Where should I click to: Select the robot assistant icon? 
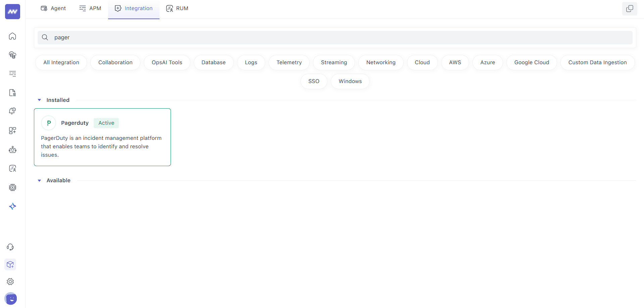(x=12, y=150)
